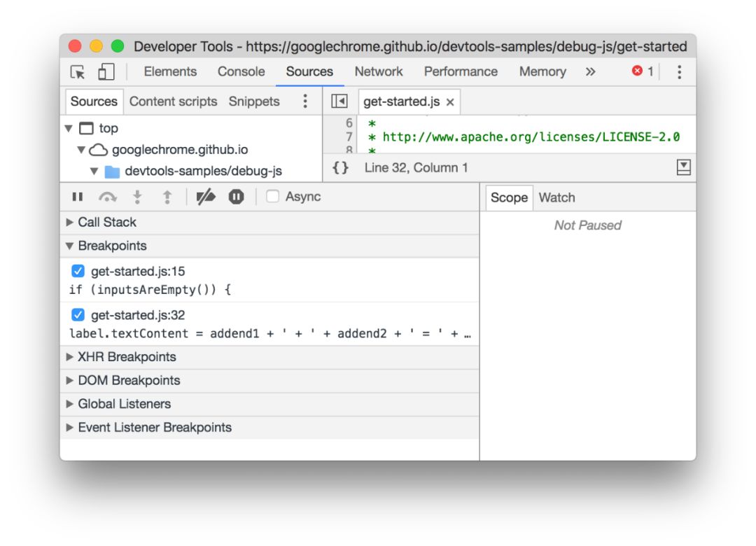This screenshot has width=756, height=546.
Task: Open the Watch tab
Action: [557, 198]
